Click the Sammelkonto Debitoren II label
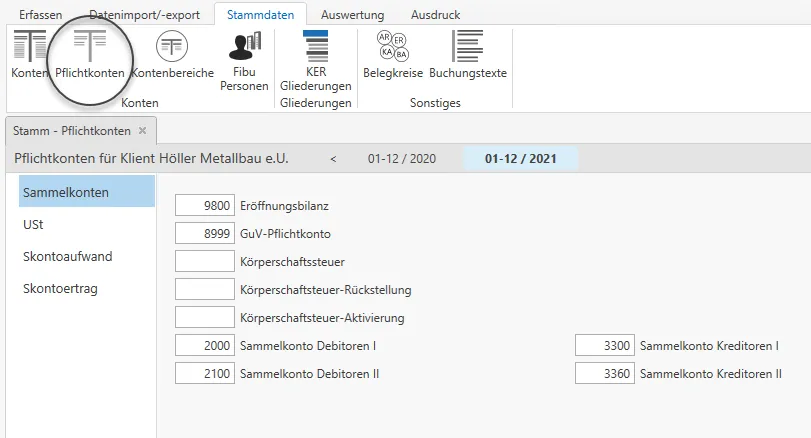This screenshot has height=438, width=811. (309, 373)
